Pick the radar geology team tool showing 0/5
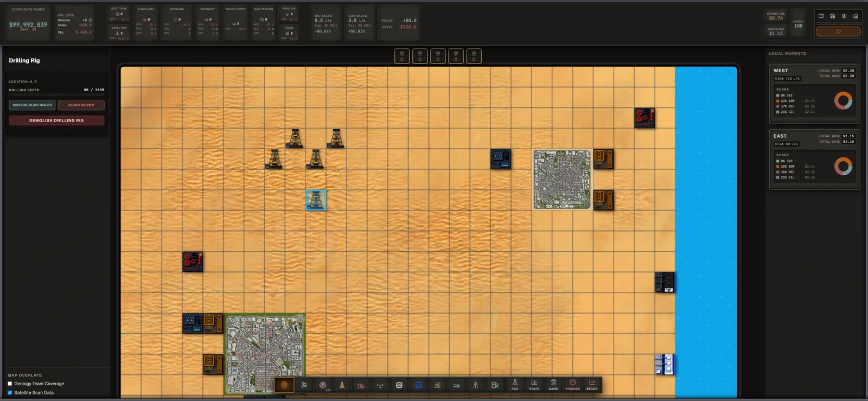The width and height of the screenshot is (868, 401). (323, 385)
